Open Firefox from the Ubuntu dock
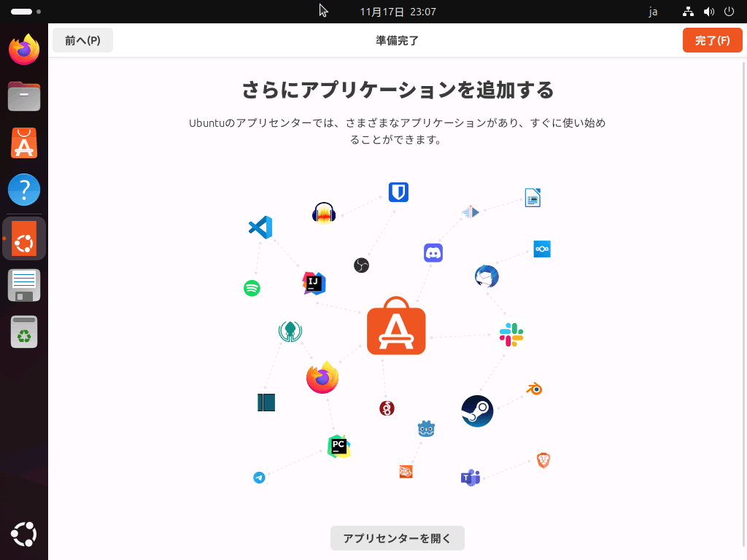 (x=24, y=50)
